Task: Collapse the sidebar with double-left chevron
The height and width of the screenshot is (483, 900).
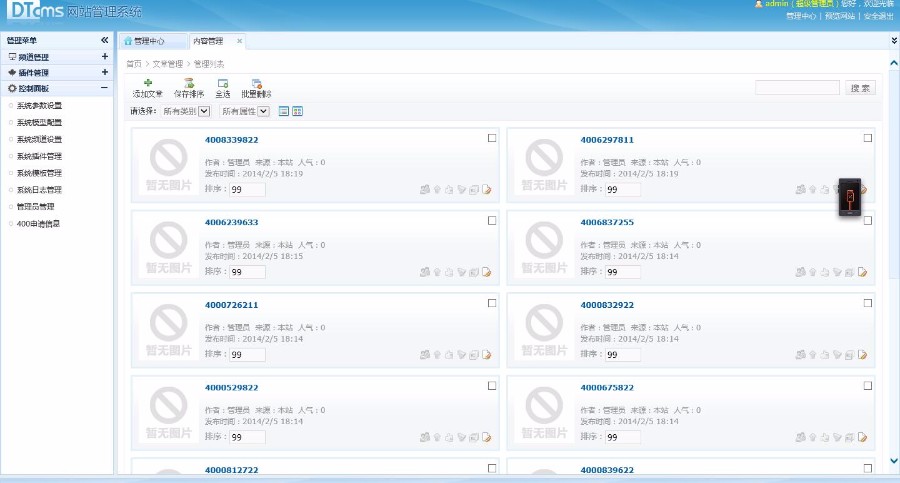Action: click(104, 40)
